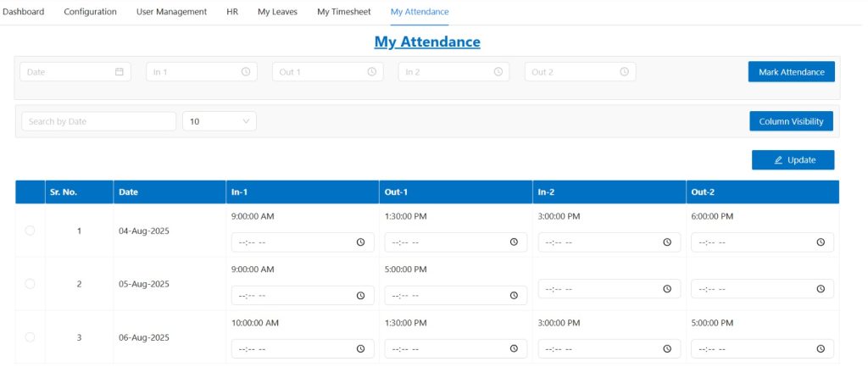Select the radio button for 05-Aug-2025 row
The image size is (868, 367).
pos(31,284)
